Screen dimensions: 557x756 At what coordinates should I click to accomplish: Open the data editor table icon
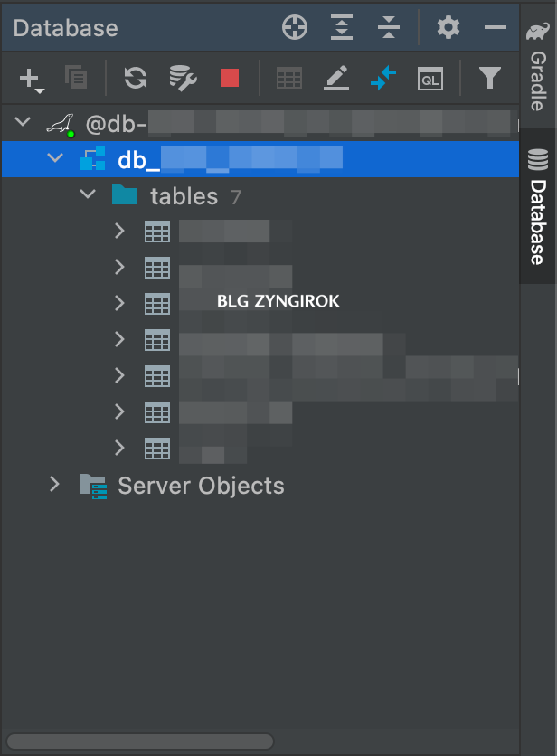pos(288,78)
